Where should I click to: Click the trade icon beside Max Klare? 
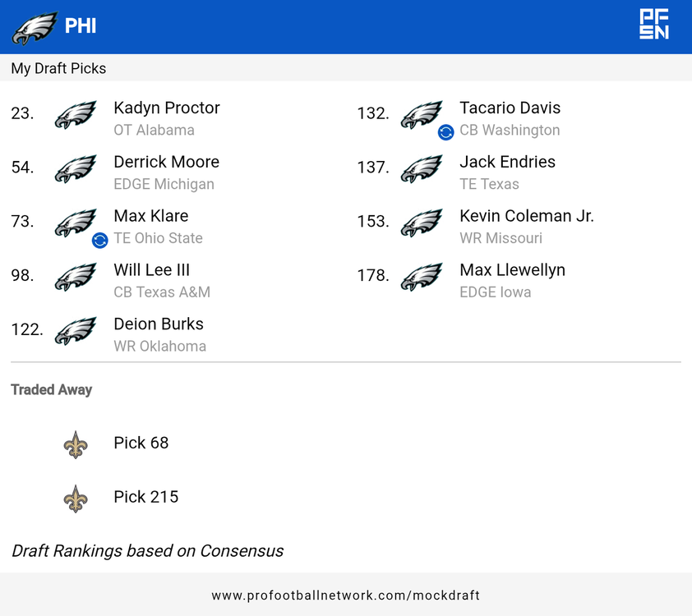click(x=99, y=240)
